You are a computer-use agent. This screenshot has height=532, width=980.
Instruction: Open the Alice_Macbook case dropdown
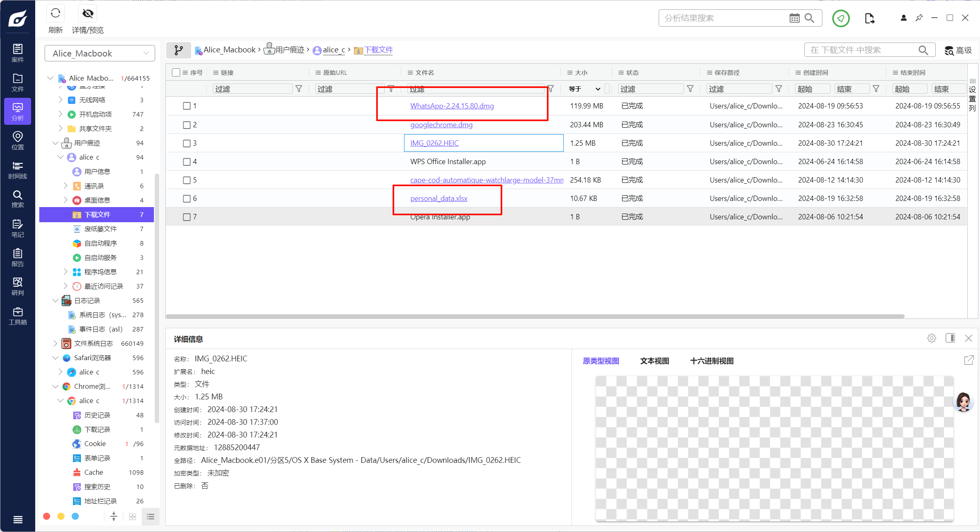pos(99,53)
